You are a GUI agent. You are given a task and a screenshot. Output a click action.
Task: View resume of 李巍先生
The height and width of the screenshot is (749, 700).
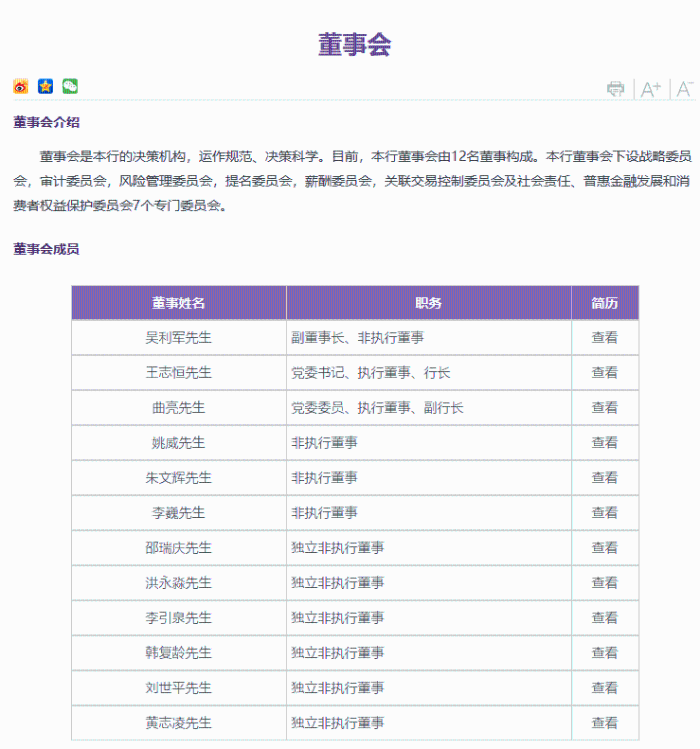pos(604,513)
